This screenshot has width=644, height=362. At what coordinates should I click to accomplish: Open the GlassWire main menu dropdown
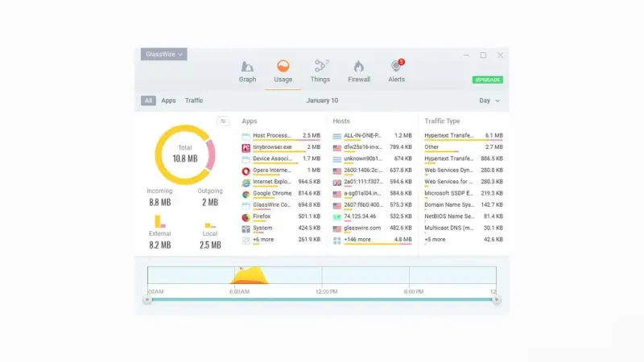click(164, 54)
